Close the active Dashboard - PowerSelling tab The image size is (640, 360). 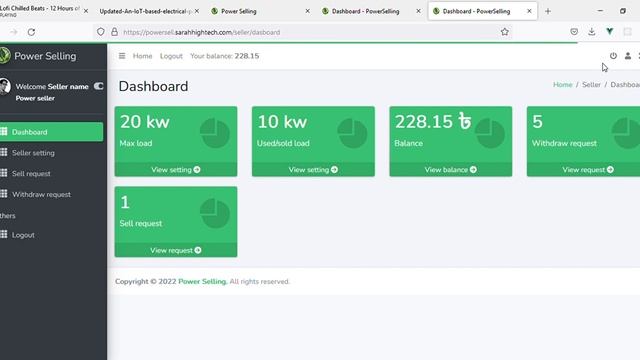point(529,11)
